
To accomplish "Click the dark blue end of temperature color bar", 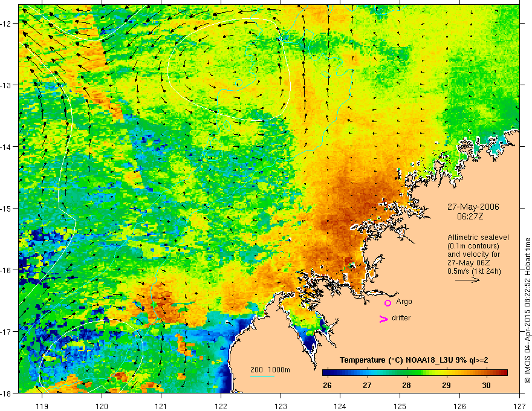I will click(x=326, y=372).
